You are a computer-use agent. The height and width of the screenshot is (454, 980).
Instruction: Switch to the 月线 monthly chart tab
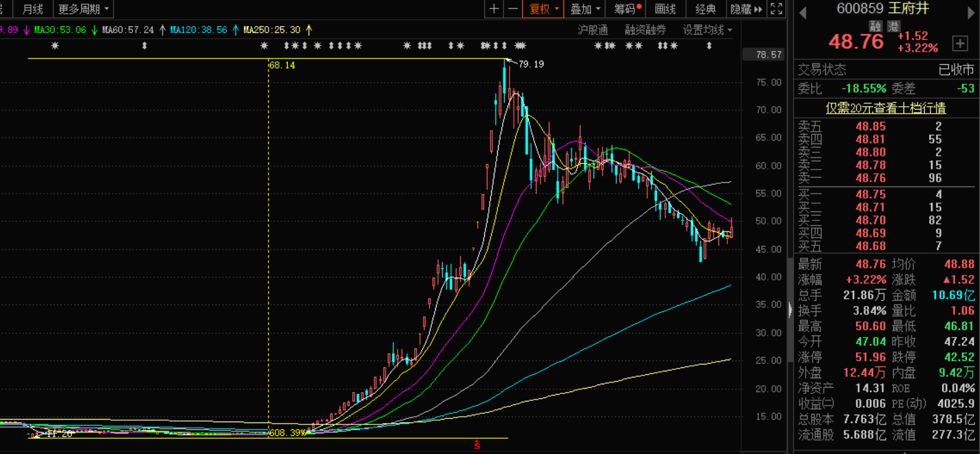click(32, 9)
